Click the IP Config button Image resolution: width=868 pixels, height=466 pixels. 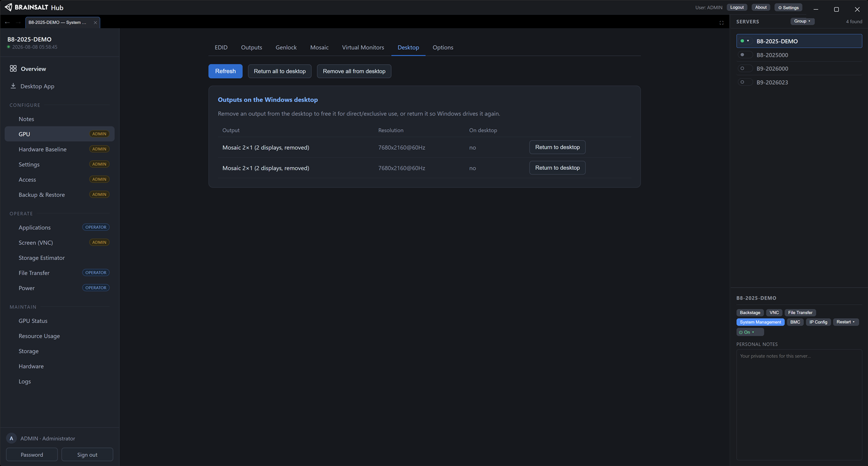point(818,322)
